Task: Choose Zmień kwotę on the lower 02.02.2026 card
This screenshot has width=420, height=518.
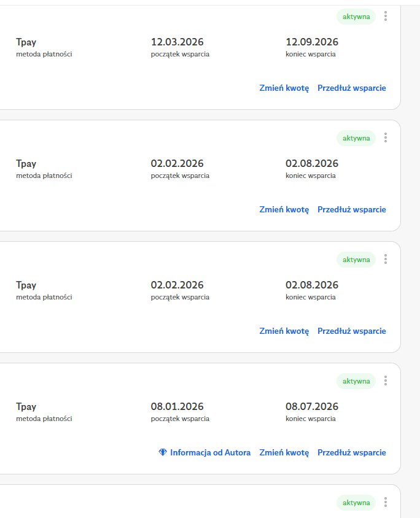Action: [x=284, y=331]
